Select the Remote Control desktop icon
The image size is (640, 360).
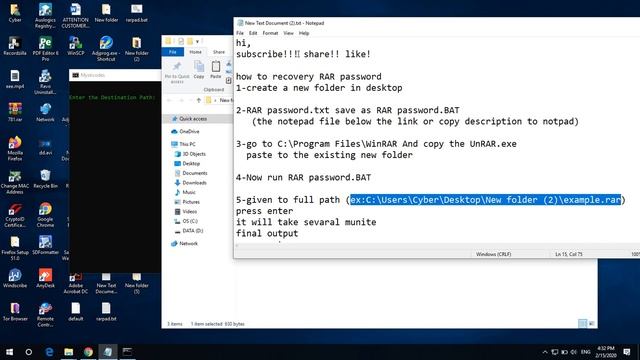click(x=45, y=314)
